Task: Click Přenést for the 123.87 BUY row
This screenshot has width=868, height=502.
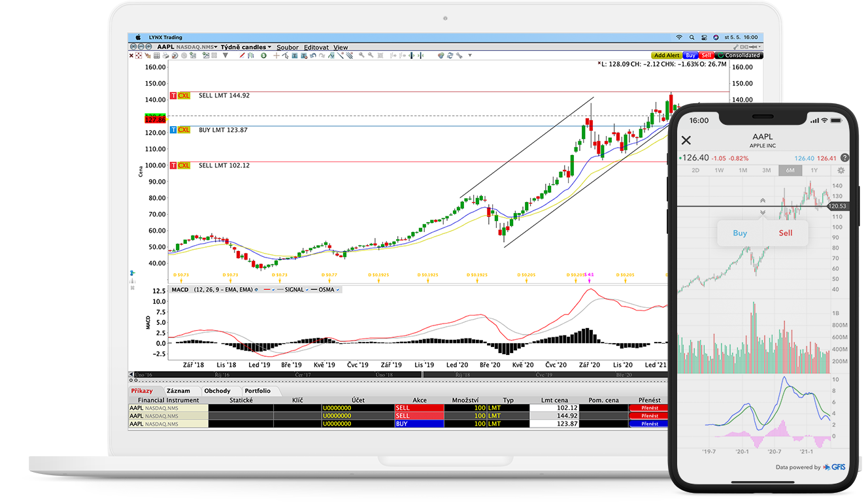Action: [649, 424]
